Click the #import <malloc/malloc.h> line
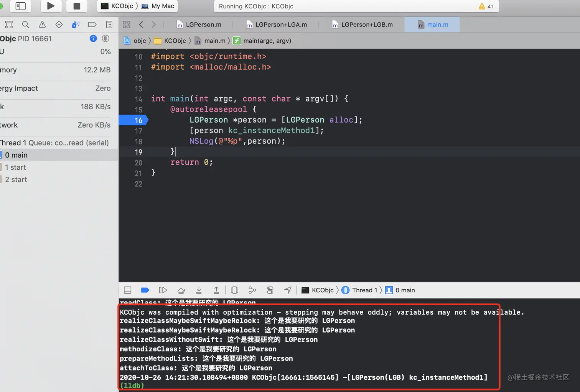Image resolution: width=580 pixels, height=392 pixels. coord(211,67)
